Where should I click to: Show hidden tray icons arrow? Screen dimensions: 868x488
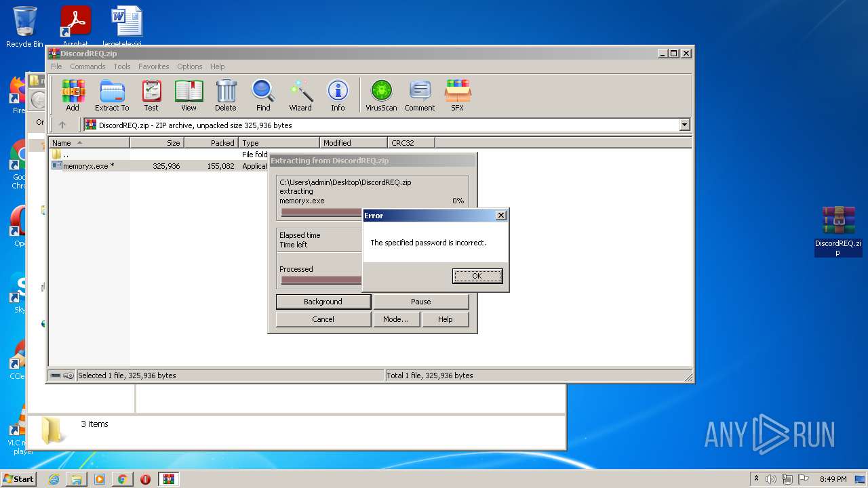pyautogui.click(x=756, y=479)
